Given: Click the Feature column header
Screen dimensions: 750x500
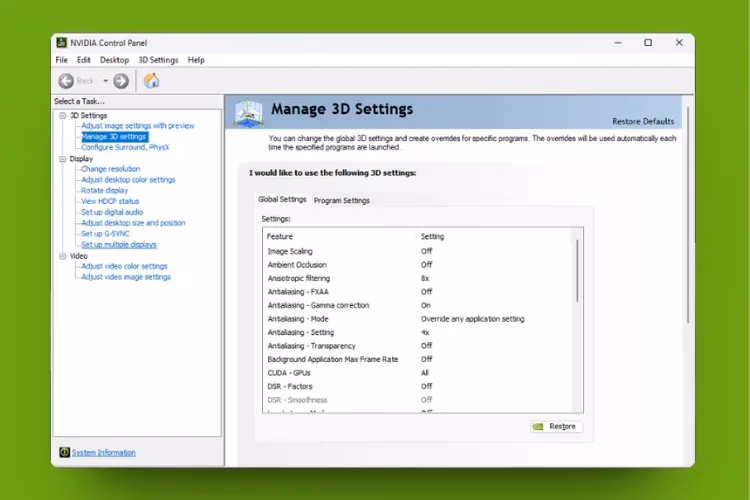Looking at the screenshot, I should click(x=280, y=236).
